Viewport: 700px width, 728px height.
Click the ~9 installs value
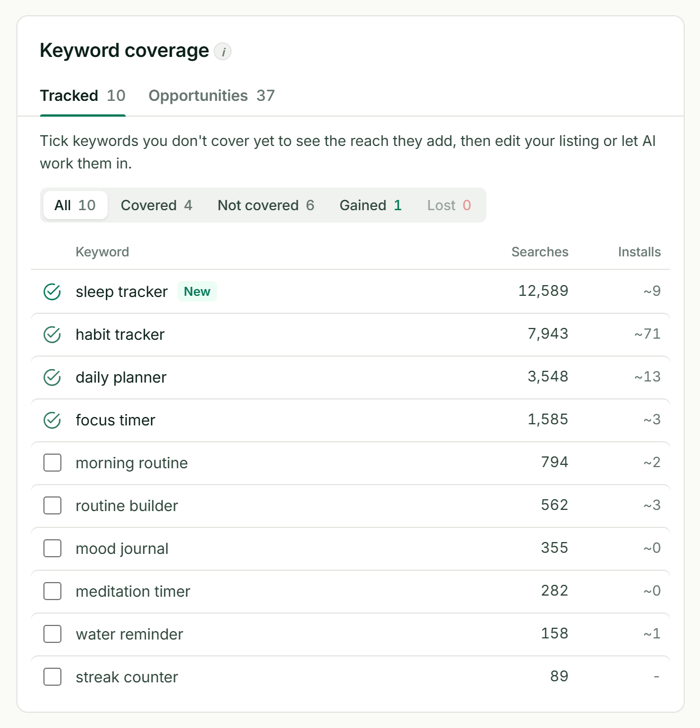tap(652, 291)
